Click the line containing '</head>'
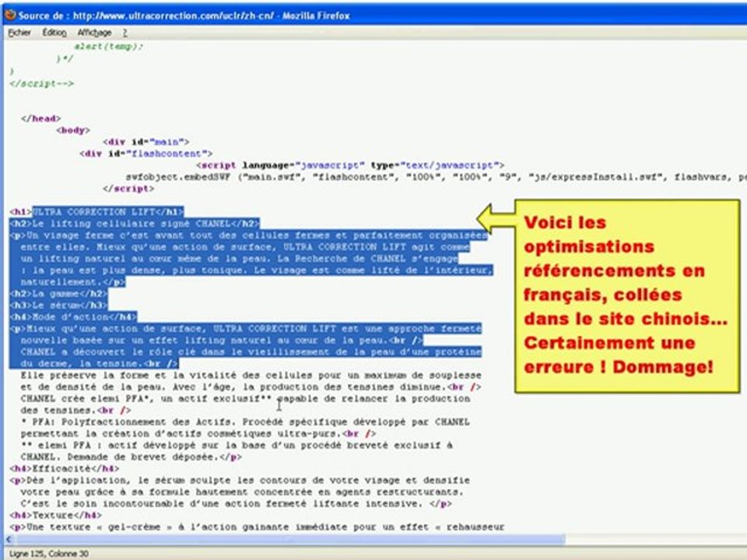This screenshot has width=747, height=560. point(41,118)
